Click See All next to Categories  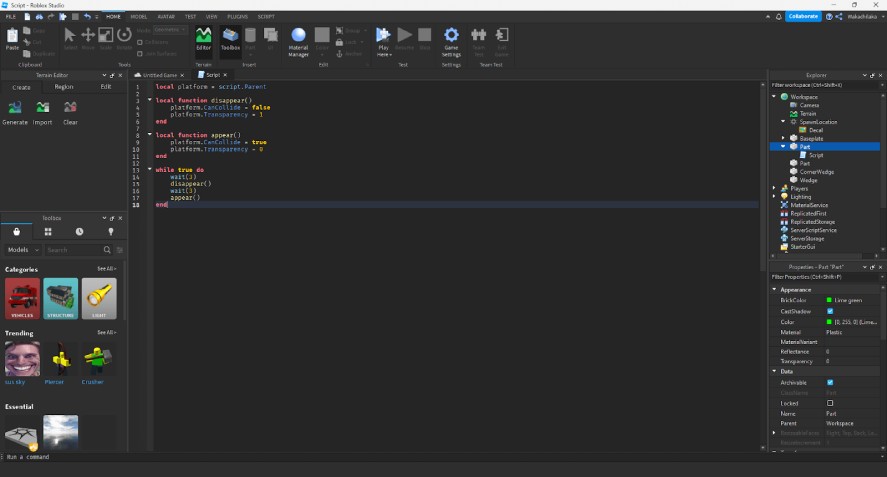pos(106,269)
